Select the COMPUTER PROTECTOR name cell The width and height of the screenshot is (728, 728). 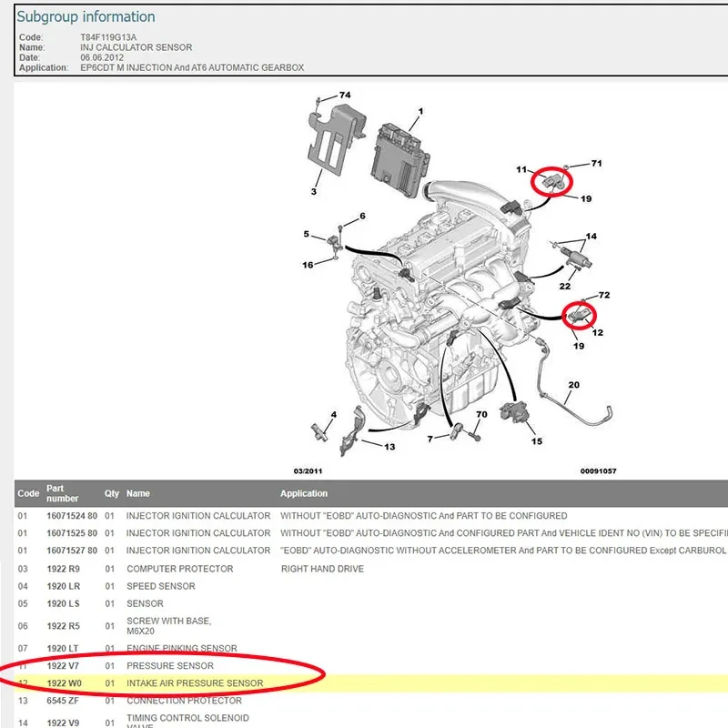coord(179,569)
